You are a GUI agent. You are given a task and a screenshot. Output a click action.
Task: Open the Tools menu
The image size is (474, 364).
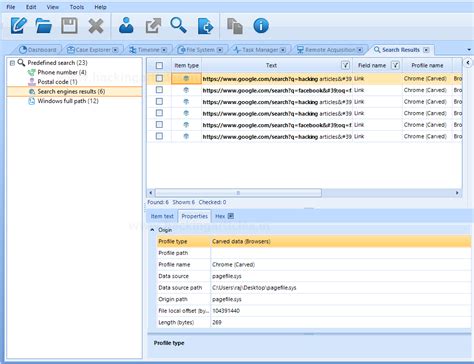pyautogui.click(x=77, y=7)
